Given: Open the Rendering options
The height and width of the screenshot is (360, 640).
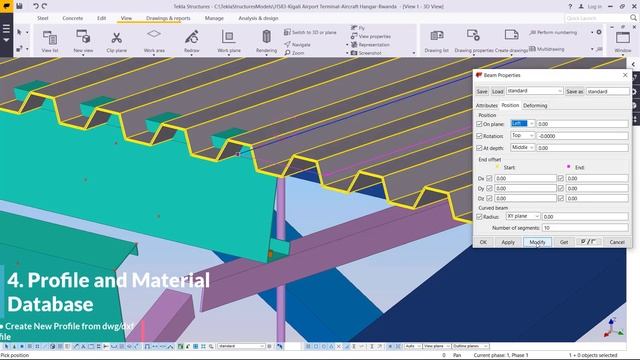Looking at the screenshot, I should click(x=266, y=41).
